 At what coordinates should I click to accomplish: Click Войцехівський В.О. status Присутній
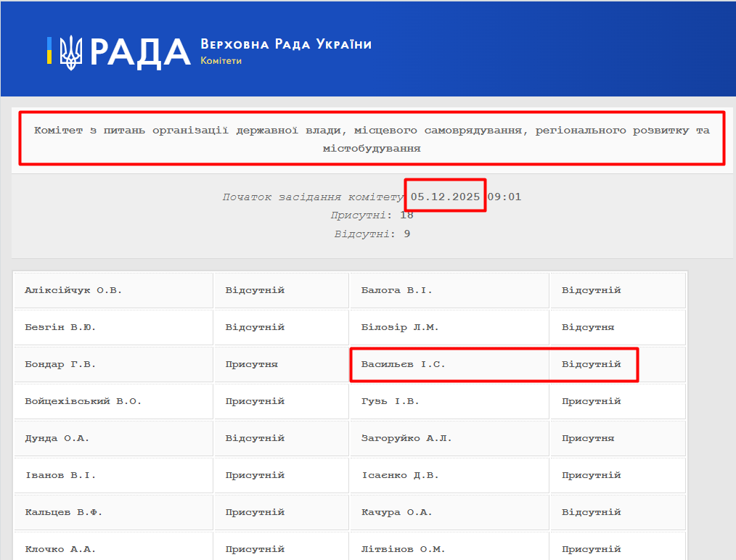coord(255,401)
